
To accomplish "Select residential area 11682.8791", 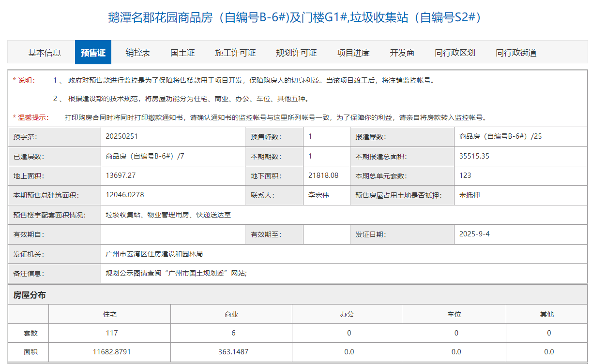I will [x=112, y=352].
